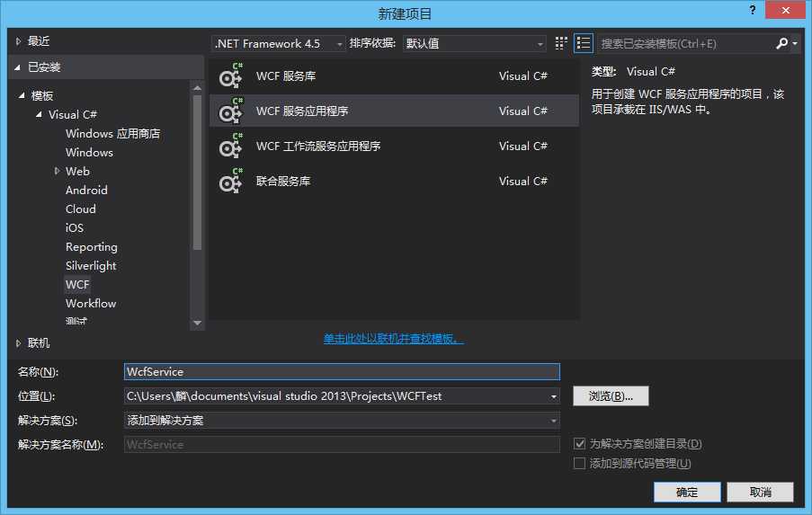Click the tree scrollbar down arrow
Image resolution: width=812 pixels, height=515 pixels.
pos(197,323)
